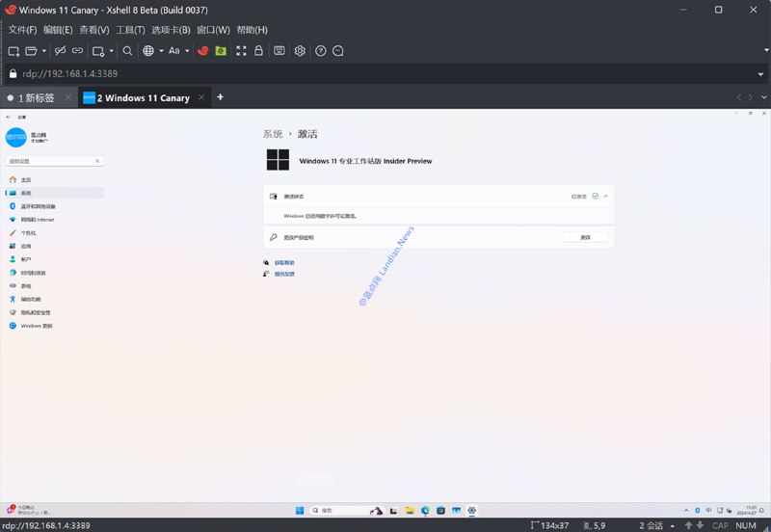Open the tab list chevron dropdown
Screen dimensions: 771x532
pos(764,97)
